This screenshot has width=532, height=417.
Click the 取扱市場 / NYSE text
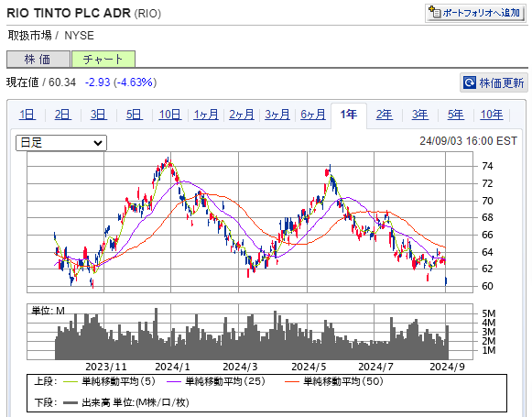click(51, 36)
